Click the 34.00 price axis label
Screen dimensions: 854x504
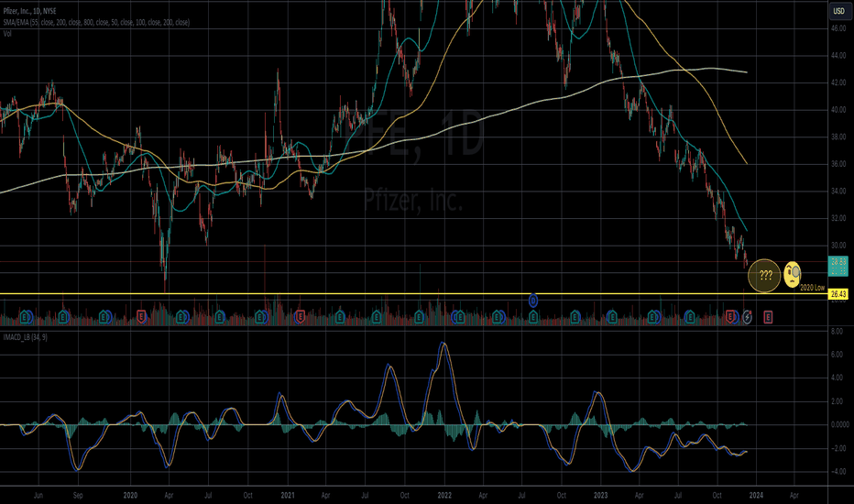point(838,191)
